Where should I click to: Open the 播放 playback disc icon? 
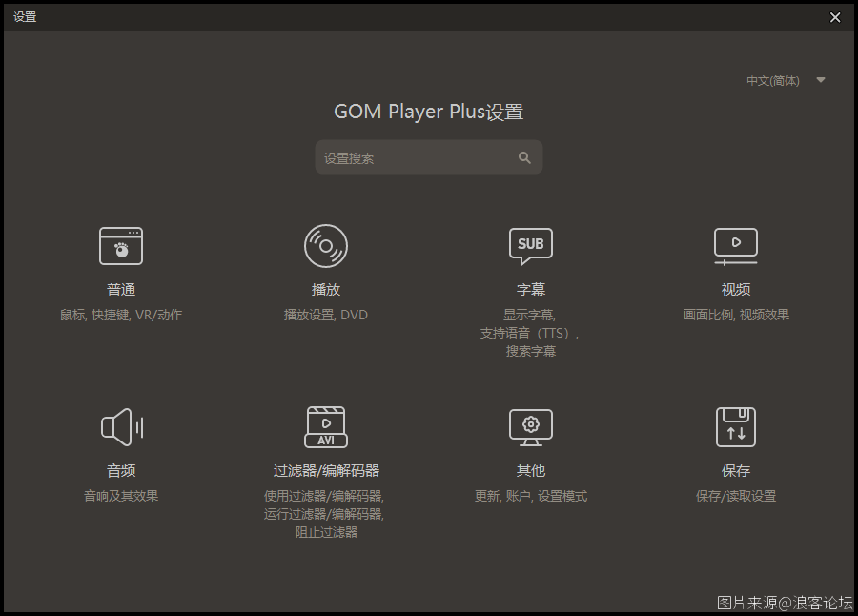point(326,246)
